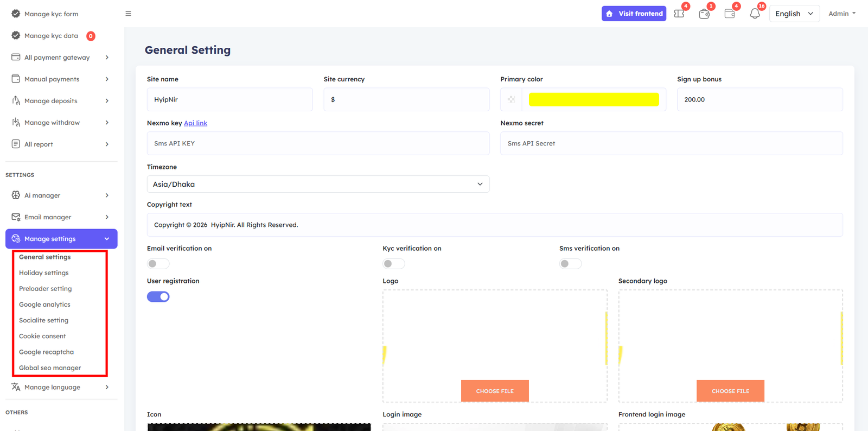Follow the Nexmo Api link

click(195, 123)
